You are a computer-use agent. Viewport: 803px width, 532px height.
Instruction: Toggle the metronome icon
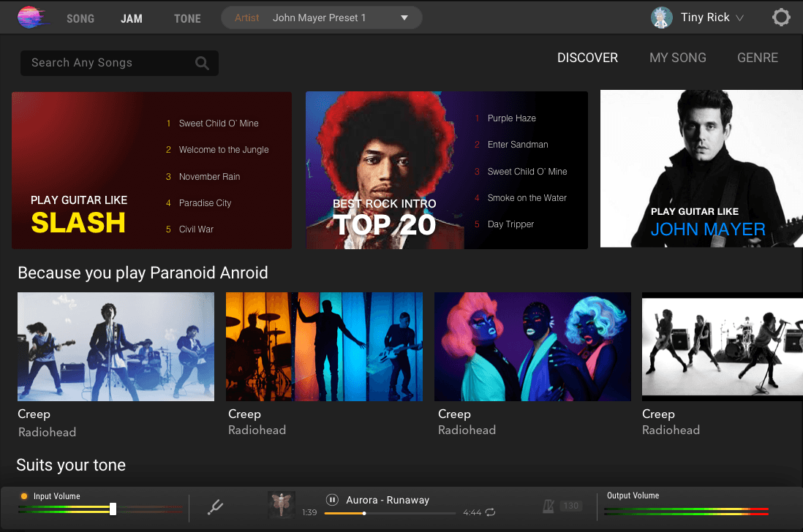click(x=548, y=506)
